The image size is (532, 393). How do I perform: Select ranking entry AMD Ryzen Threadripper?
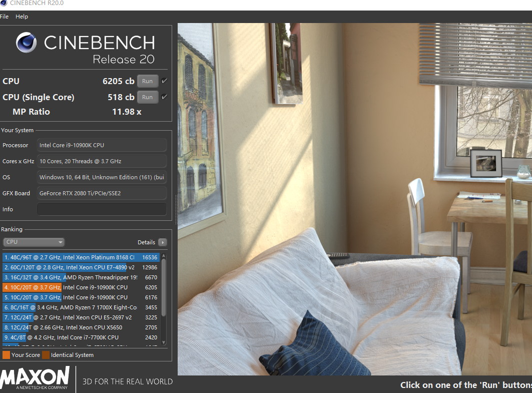coord(81,277)
